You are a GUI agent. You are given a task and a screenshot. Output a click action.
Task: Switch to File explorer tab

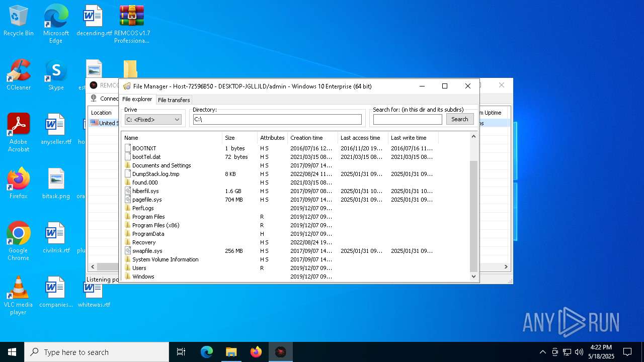coord(137,100)
